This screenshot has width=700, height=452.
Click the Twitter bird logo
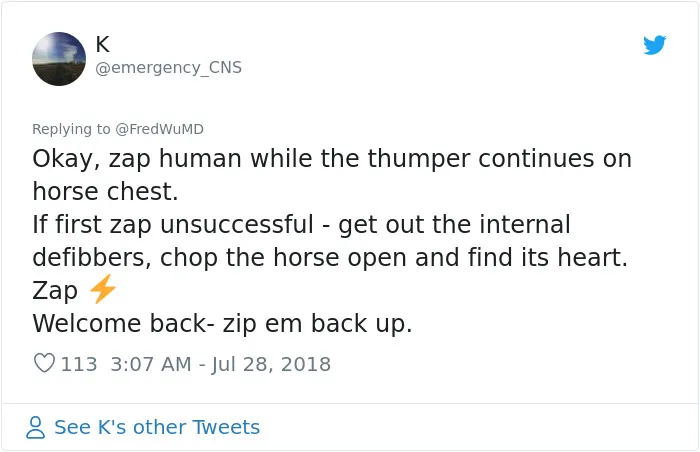(x=654, y=45)
